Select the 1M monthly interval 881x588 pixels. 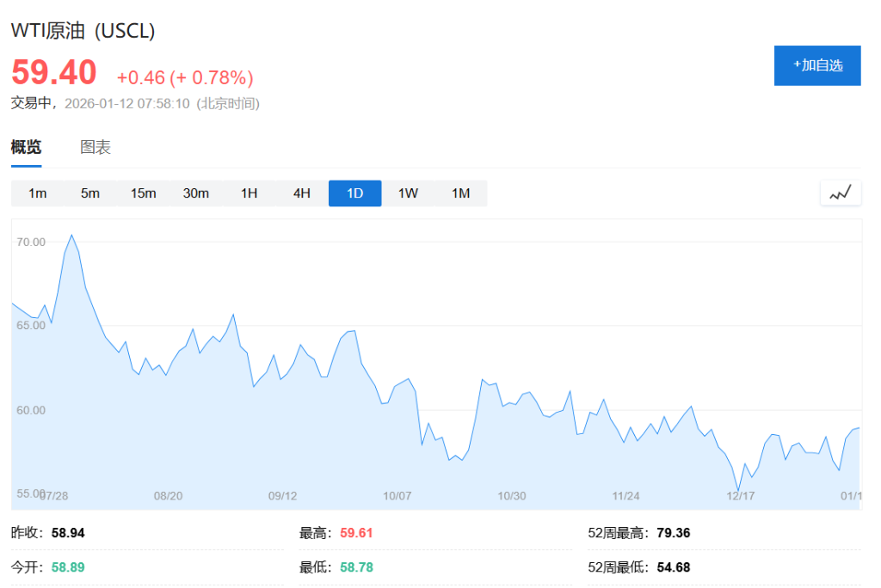[x=460, y=193]
